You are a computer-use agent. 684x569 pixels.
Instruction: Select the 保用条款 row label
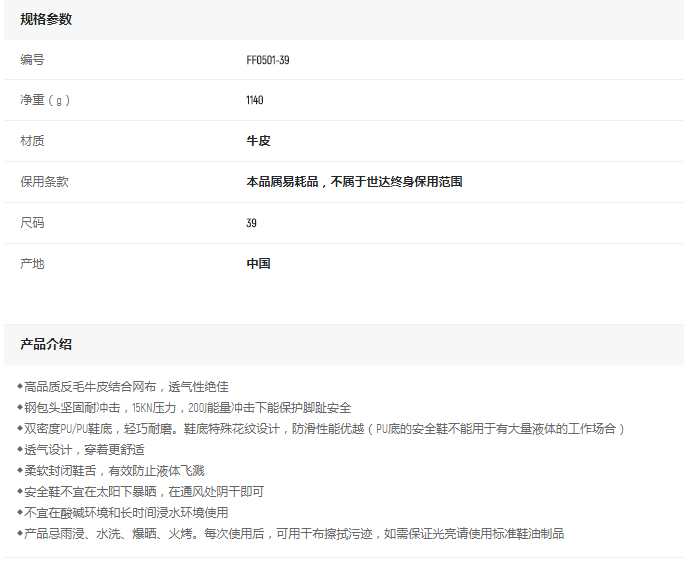pyautogui.click(x=44, y=182)
